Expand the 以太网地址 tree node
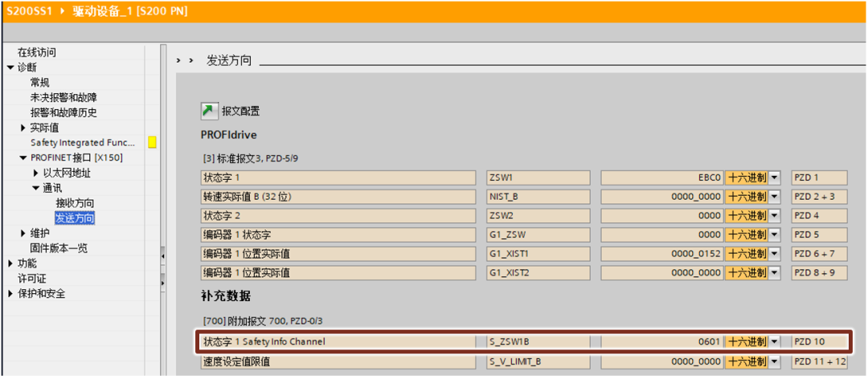The image size is (868, 379). [36, 173]
